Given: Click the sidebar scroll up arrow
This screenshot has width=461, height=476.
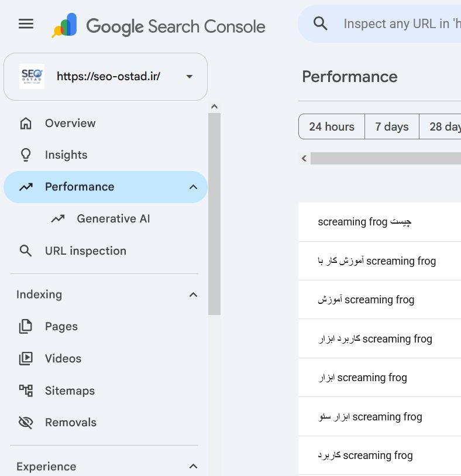Looking at the screenshot, I should pos(215,107).
